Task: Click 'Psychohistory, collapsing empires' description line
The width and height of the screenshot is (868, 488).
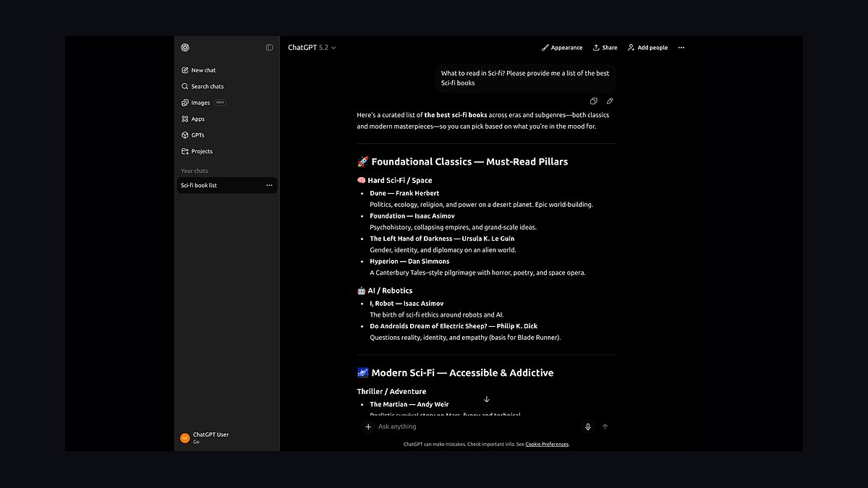Action: tap(454, 227)
